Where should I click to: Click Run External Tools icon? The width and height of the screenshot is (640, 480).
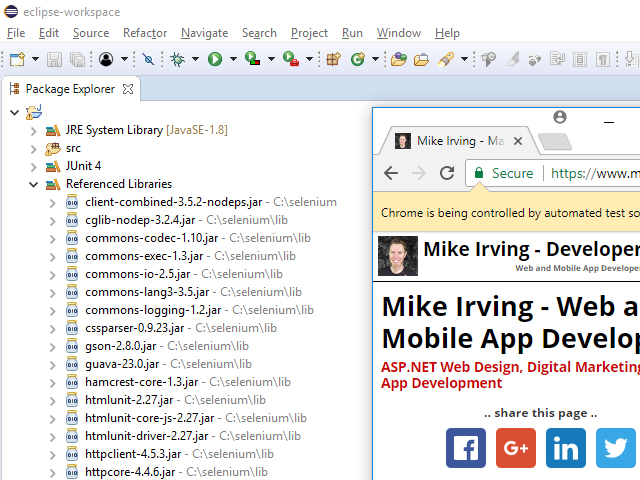(291, 58)
